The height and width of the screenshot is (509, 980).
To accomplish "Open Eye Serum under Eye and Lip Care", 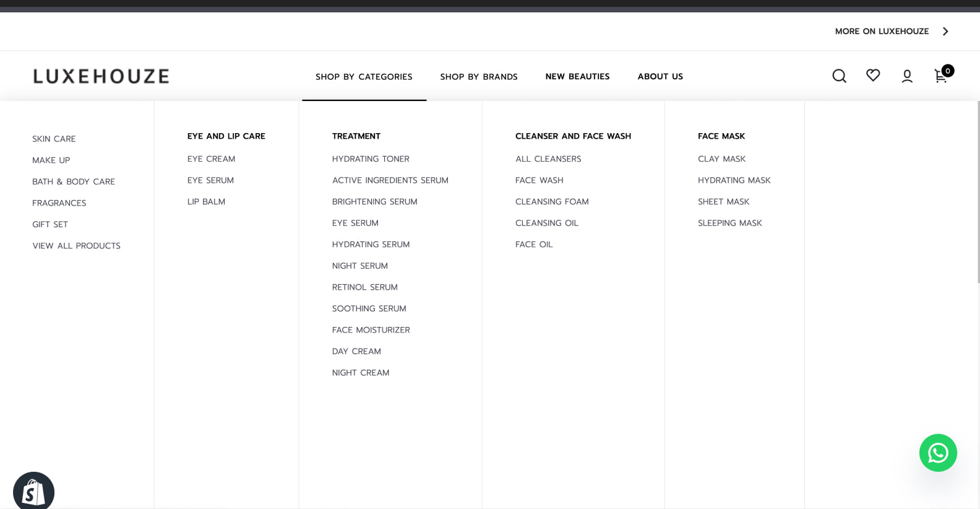I will [210, 180].
